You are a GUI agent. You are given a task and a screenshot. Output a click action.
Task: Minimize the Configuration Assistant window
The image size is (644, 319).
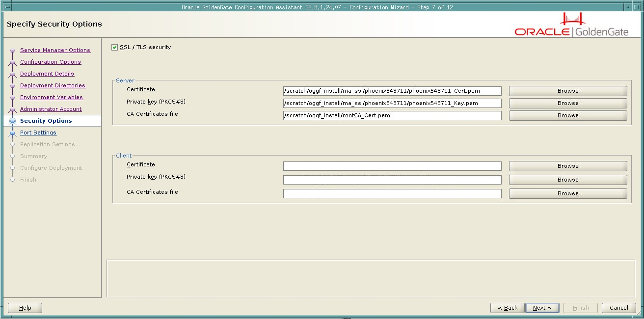tap(629, 7)
